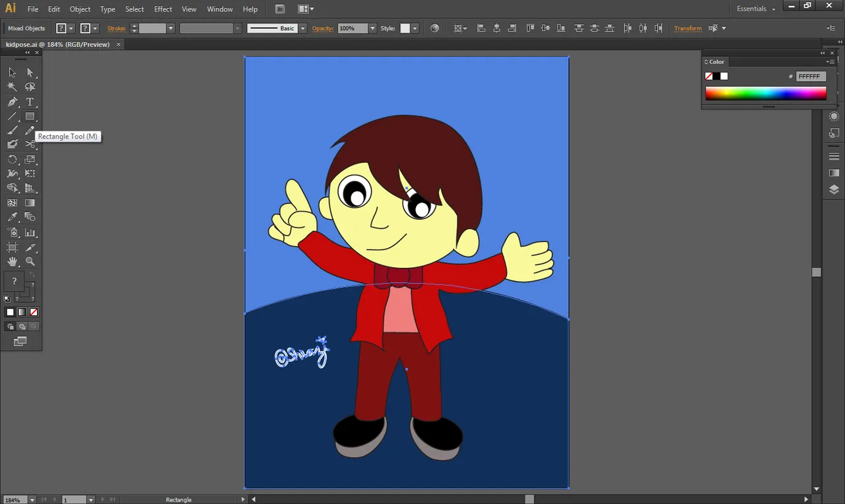
Task: Pick the Line Segment tool
Action: pyautogui.click(x=12, y=116)
